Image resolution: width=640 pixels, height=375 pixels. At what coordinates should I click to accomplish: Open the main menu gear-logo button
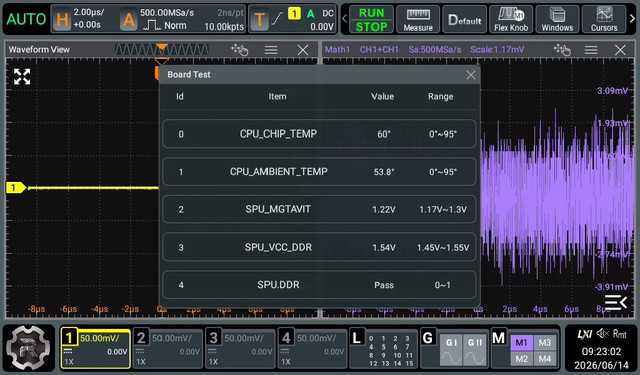click(28, 349)
